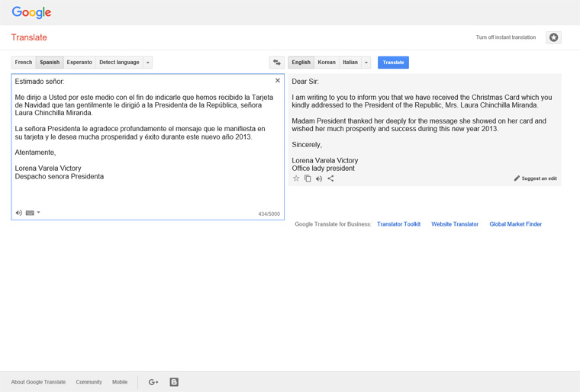Select Korean as the target language
Viewport: 580px width, 392px height.
327,62
